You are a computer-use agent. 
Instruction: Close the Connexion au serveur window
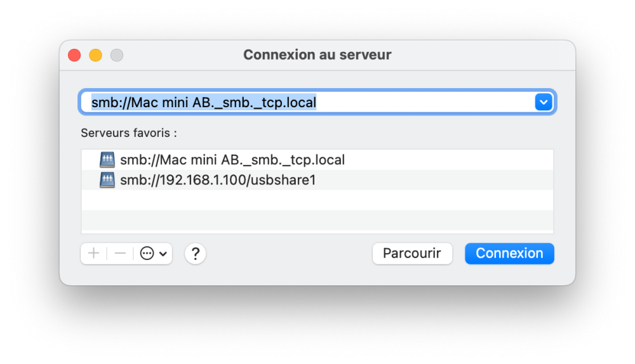74,55
